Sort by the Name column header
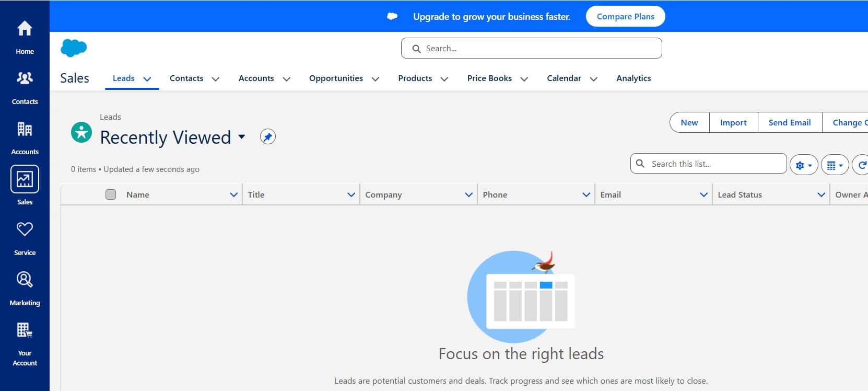The image size is (868, 391). point(138,194)
